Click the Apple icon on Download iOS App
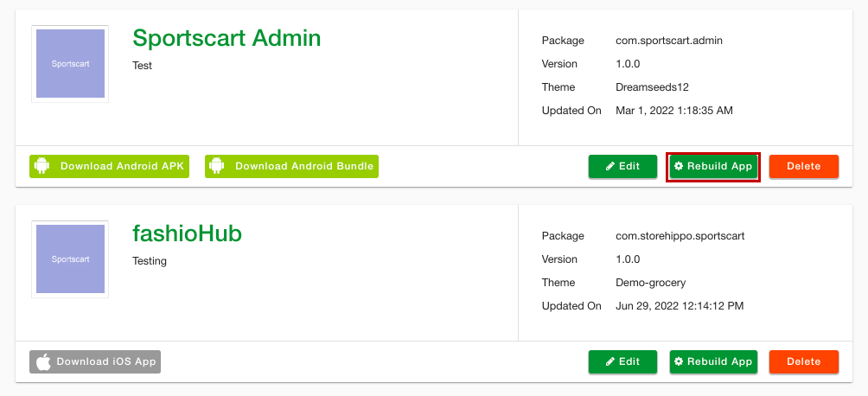Image resolution: width=868 pixels, height=396 pixels. point(42,361)
